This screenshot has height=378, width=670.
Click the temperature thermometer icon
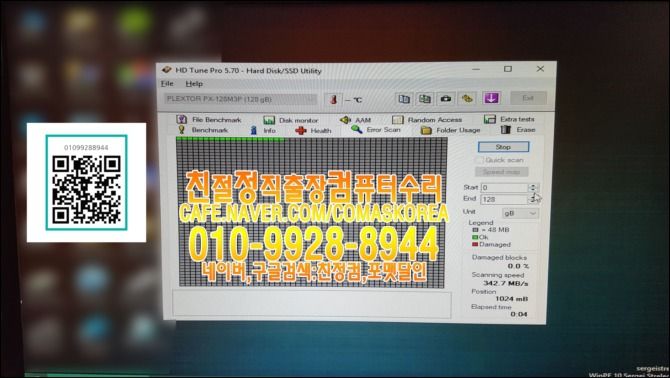click(334, 100)
